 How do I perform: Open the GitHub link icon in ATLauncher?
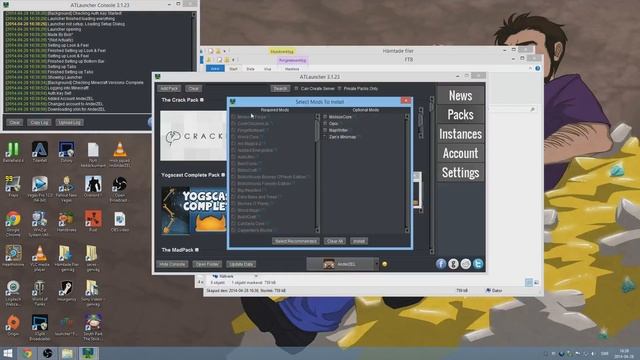(x=453, y=264)
